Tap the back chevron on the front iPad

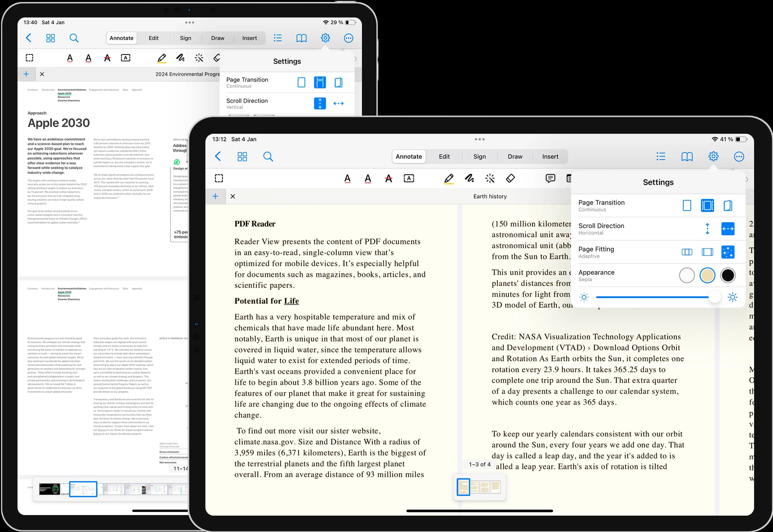218,156
